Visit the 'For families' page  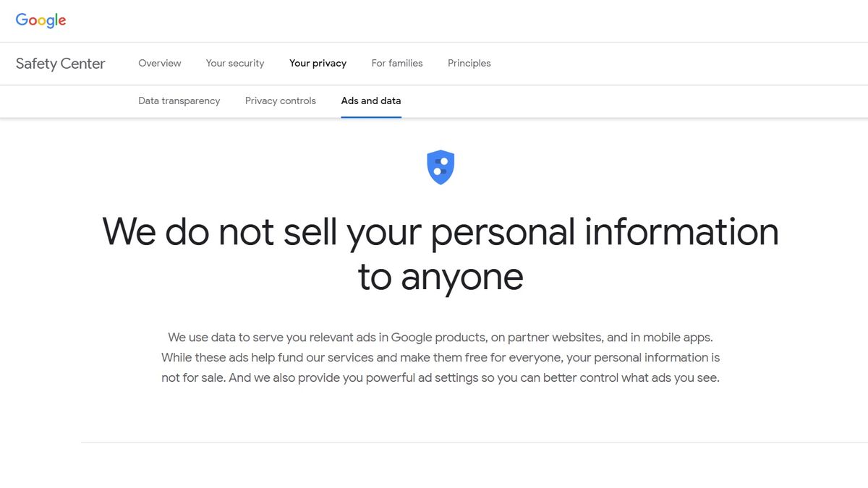point(396,63)
